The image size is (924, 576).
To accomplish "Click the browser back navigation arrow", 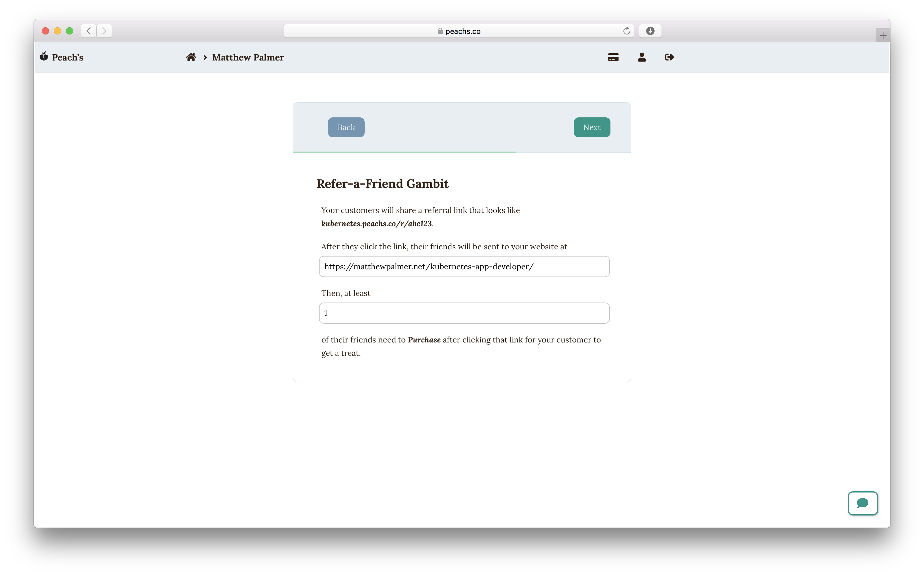I will coord(88,31).
